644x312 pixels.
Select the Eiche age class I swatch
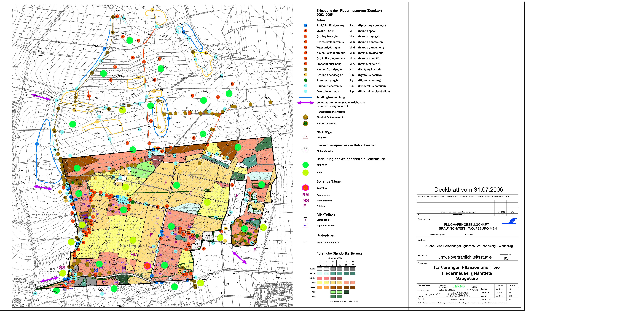[x=320, y=283]
